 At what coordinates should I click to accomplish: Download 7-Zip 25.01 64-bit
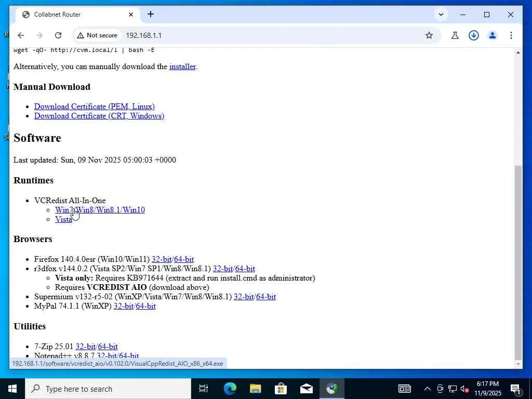tap(108, 347)
